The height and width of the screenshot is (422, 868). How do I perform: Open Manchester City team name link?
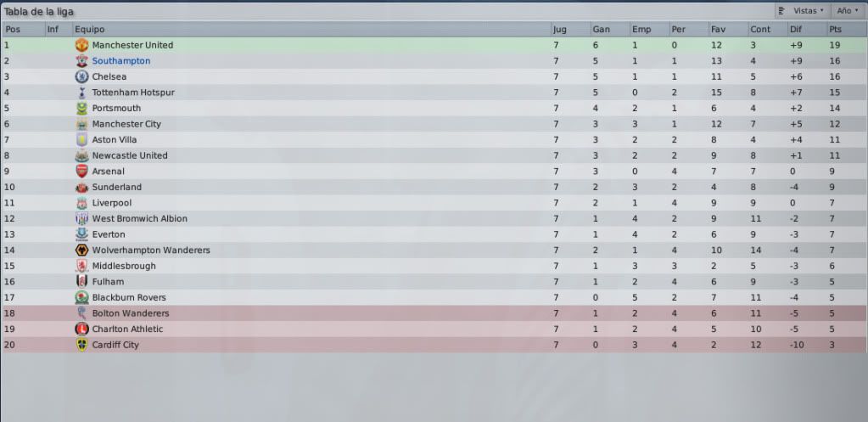(126, 124)
